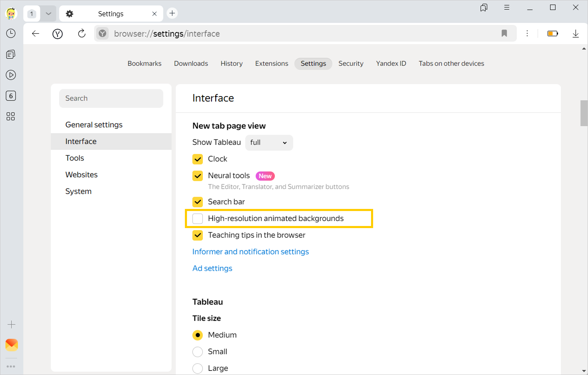Open the history clock icon in sidebar
This screenshot has width=588, height=375.
pos(11,33)
